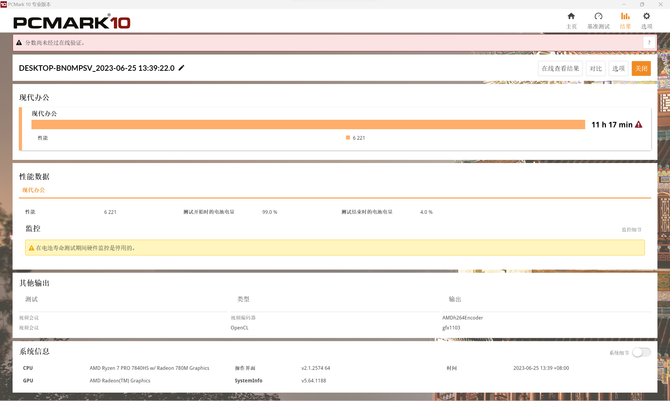Click the 11 h 17 min battery result
Screen dimensions: 670x401
(x=611, y=124)
